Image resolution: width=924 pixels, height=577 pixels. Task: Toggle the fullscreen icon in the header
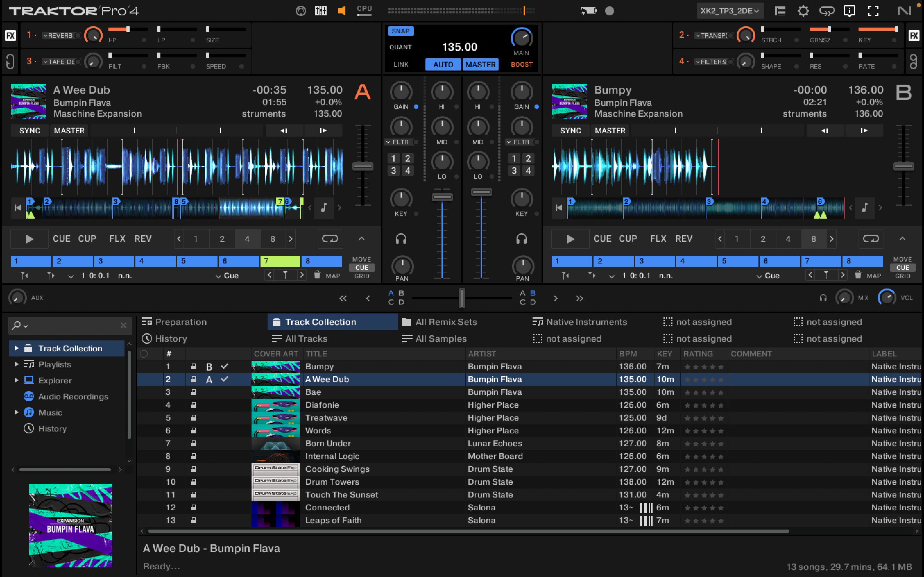tap(873, 11)
